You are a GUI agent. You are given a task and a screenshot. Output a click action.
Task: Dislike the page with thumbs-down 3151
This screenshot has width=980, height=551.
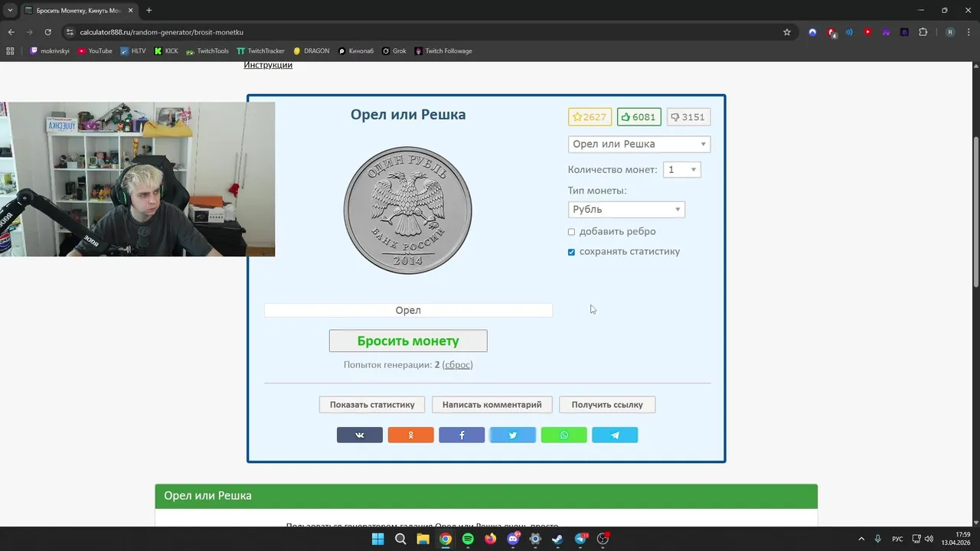tap(688, 117)
